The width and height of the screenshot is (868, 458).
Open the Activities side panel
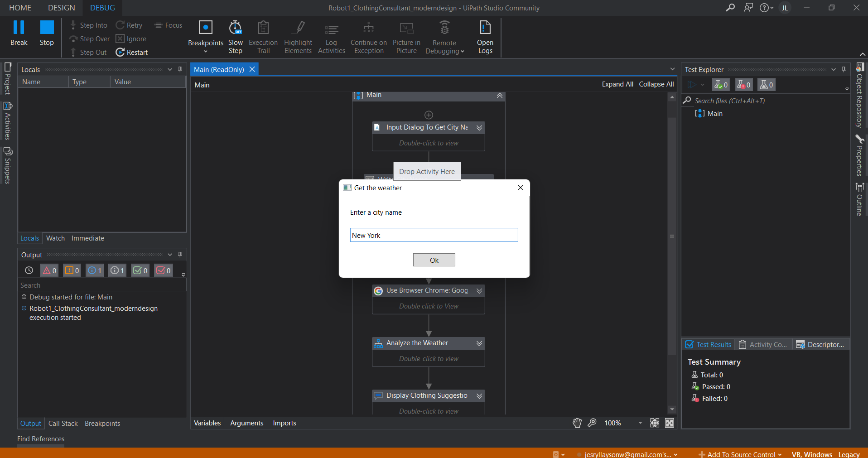(x=8, y=121)
